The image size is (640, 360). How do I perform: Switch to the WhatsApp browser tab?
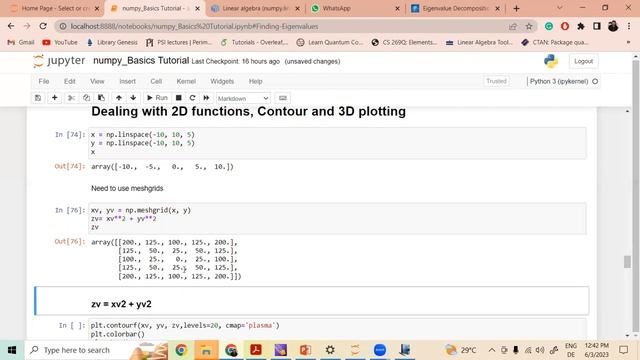click(355, 8)
